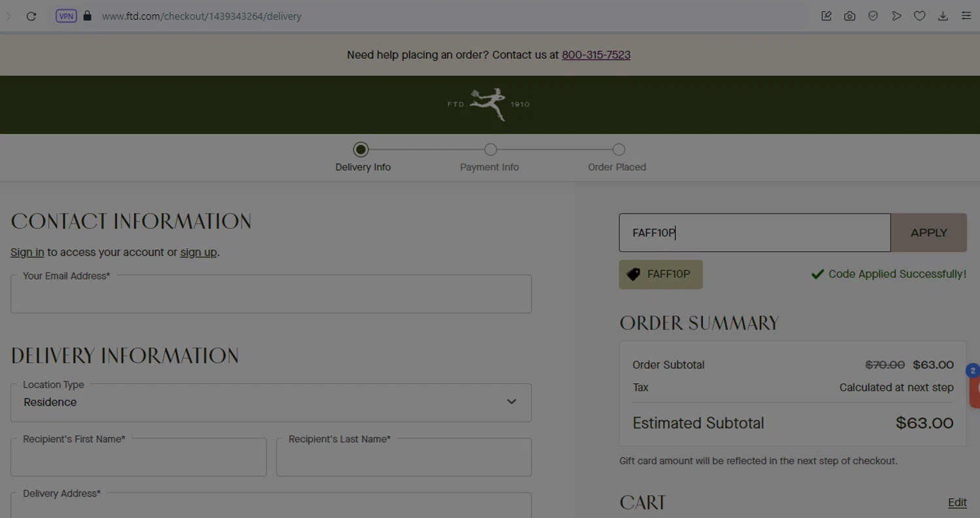The width and height of the screenshot is (980, 518).
Task: Follow the Sign in link
Action: (x=27, y=252)
